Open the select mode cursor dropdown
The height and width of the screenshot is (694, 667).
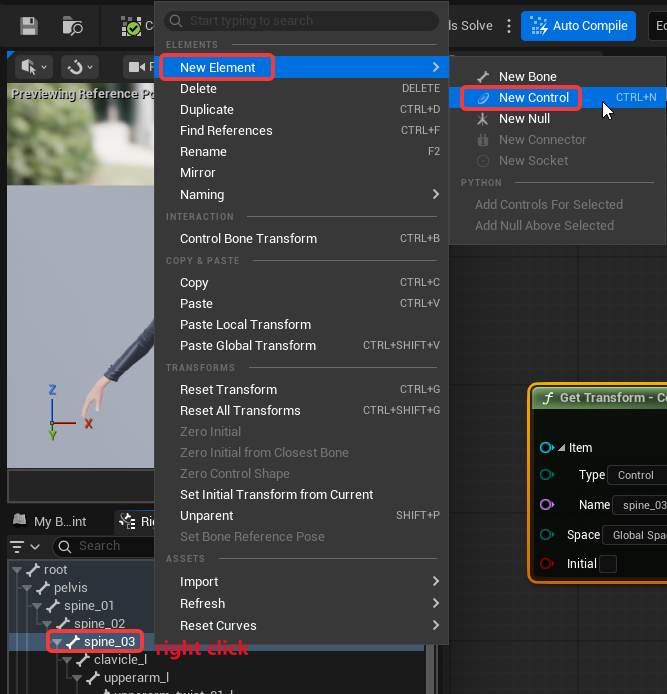click(x=34, y=67)
